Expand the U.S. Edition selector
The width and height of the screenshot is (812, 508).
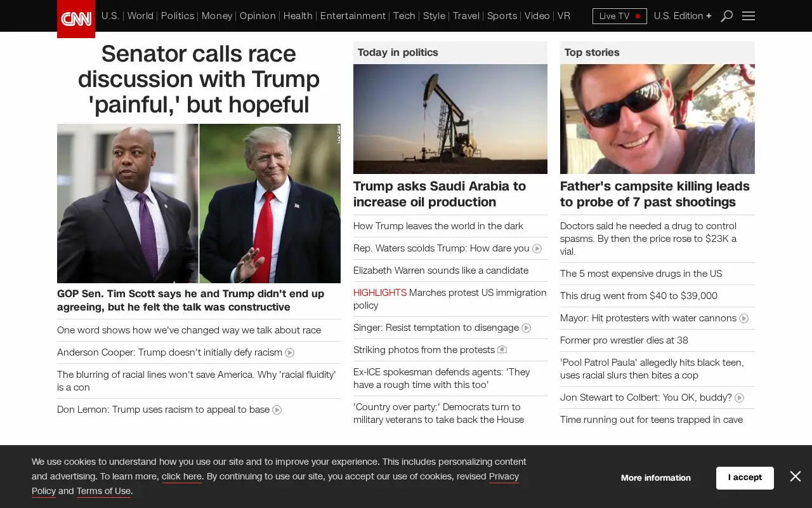click(683, 16)
